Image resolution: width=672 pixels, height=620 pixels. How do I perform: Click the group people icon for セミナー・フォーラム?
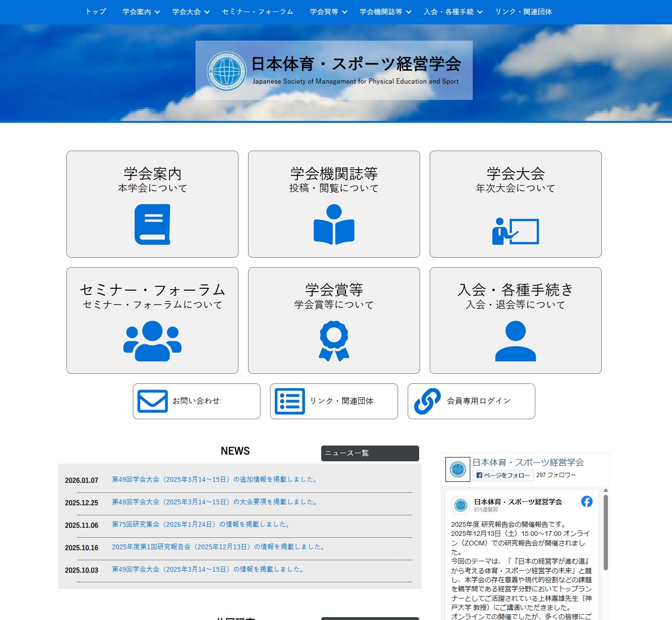point(152,341)
